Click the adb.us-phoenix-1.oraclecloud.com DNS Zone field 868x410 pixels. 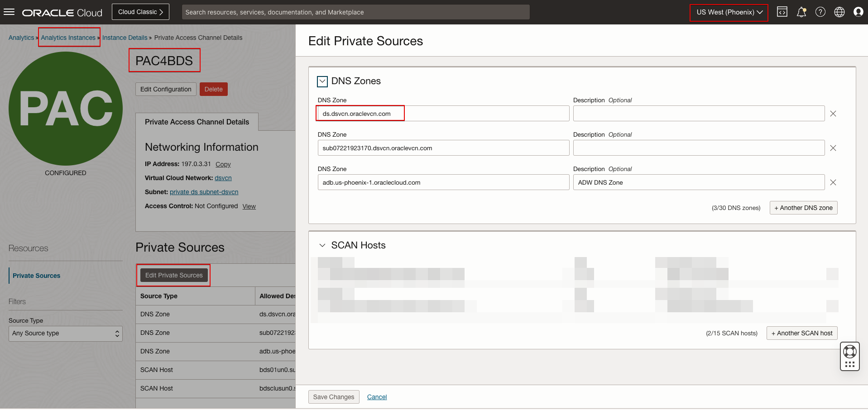pyautogui.click(x=443, y=182)
